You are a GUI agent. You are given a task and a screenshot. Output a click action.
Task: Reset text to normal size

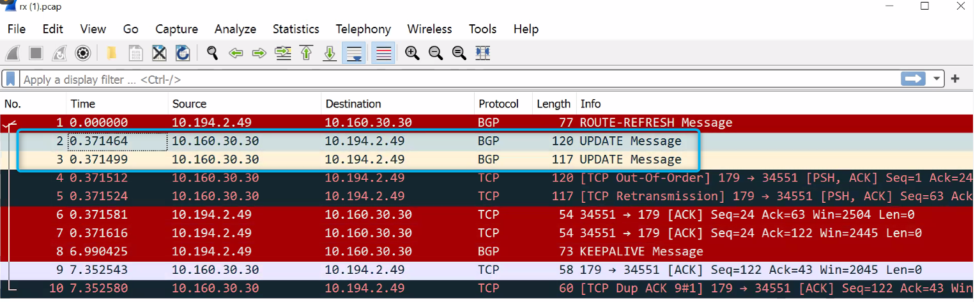[x=459, y=53]
